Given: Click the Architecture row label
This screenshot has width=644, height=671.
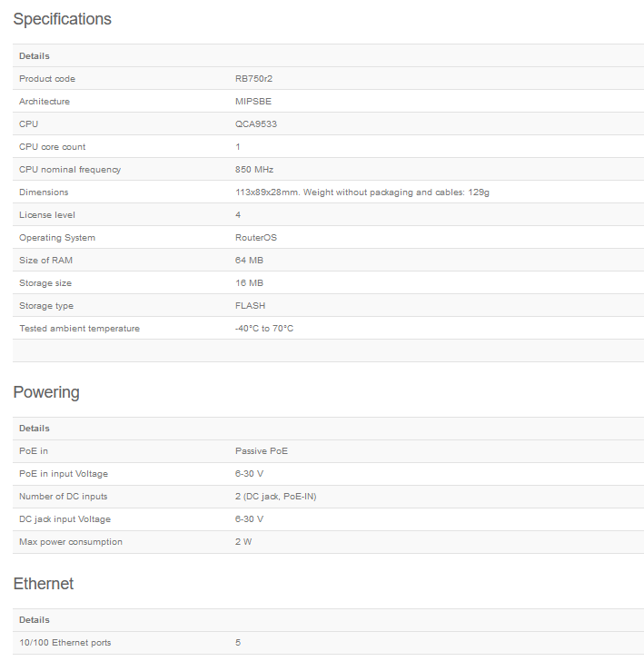Looking at the screenshot, I should [45, 102].
